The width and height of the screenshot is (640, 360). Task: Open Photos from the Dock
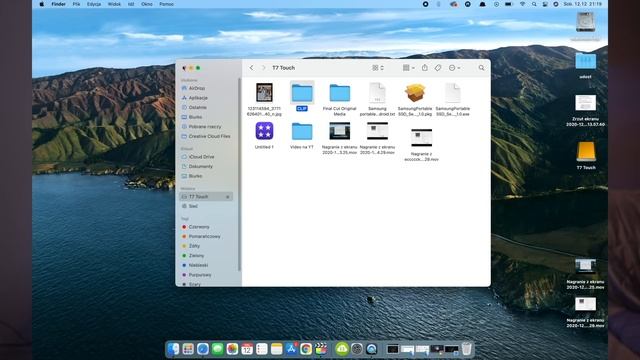pyautogui.click(x=232, y=349)
